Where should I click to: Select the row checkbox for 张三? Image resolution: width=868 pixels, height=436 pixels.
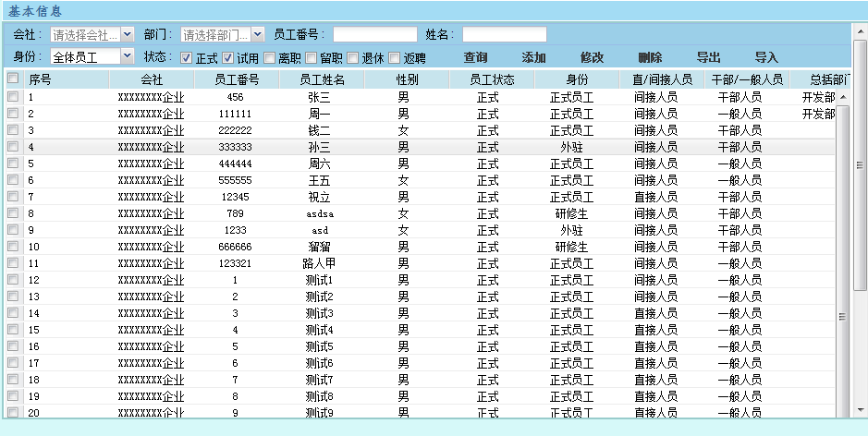[13, 97]
